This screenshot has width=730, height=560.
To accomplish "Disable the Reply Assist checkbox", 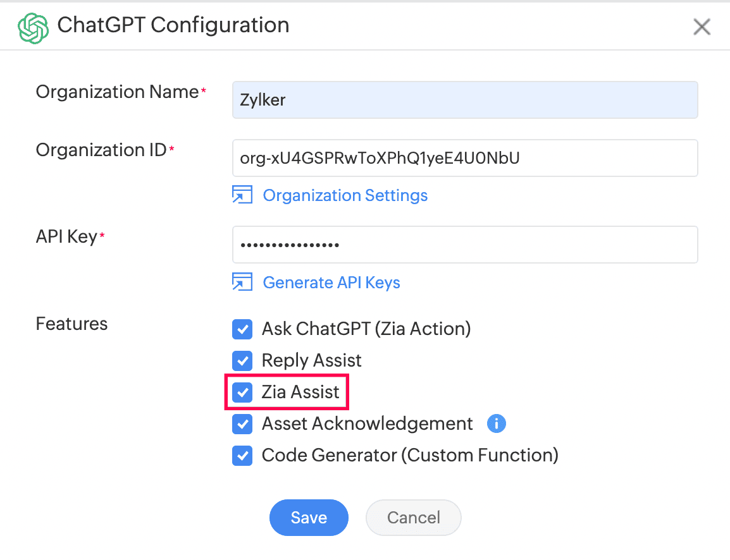I will coord(242,361).
